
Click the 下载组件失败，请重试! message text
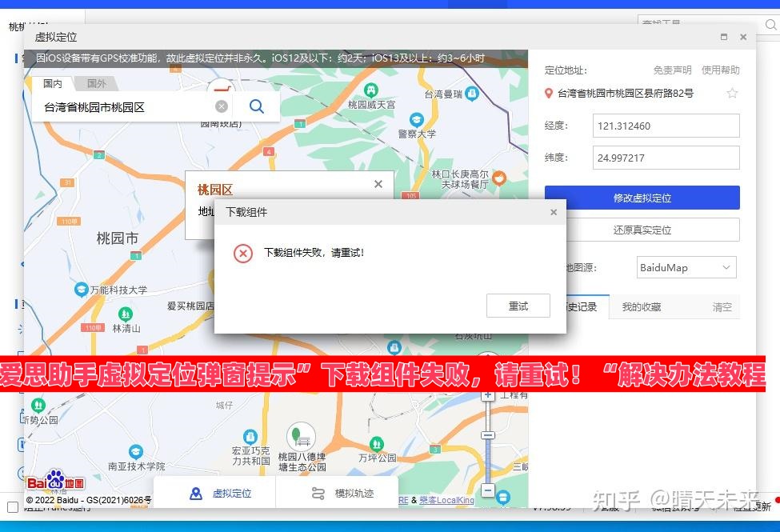coord(314,253)
